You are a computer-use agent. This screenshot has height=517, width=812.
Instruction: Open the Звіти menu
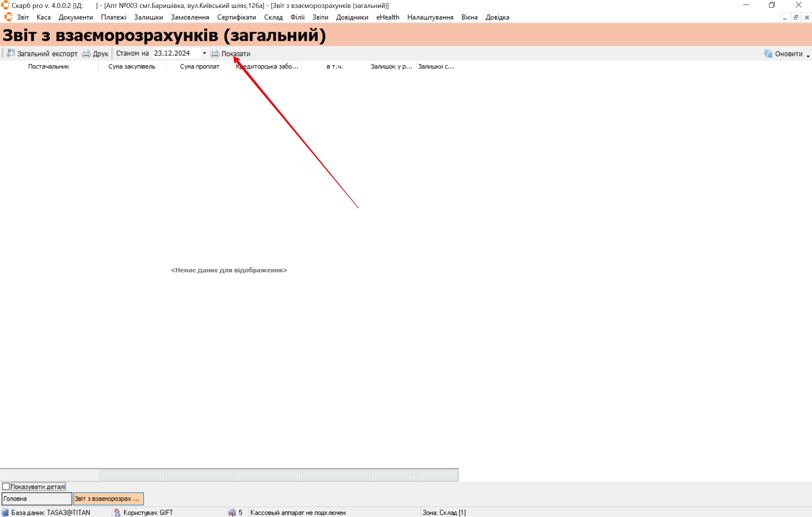[320, 17]
